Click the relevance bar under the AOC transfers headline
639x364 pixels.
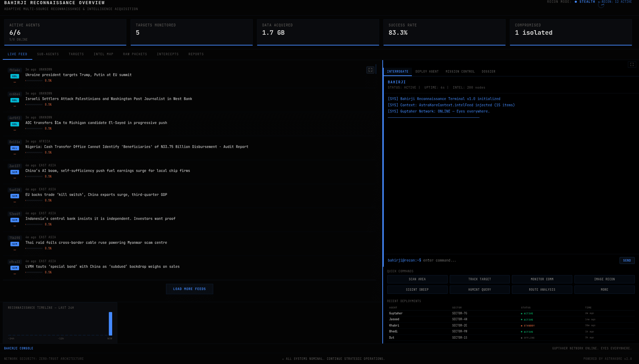tap(34, 129)
